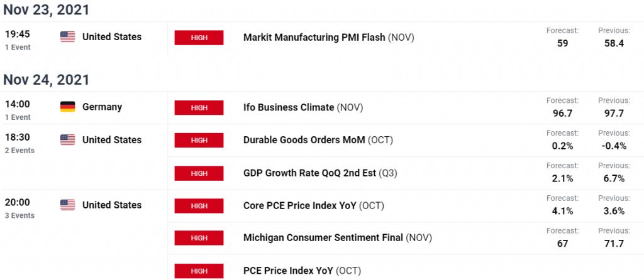Screen dimensions: 644x280
Task: Open Markit Manufacturing PMI Flash event
Action: (328, 37)
